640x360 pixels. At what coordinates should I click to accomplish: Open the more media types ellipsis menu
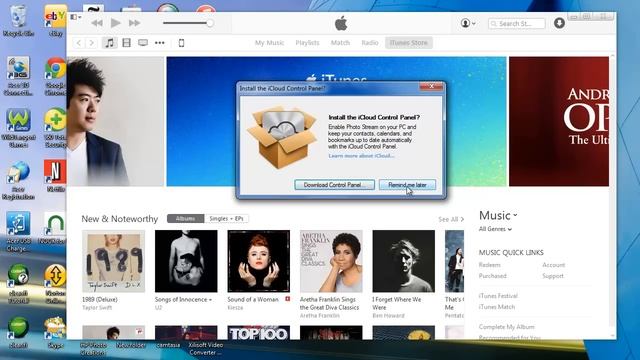tap(160, 43)
